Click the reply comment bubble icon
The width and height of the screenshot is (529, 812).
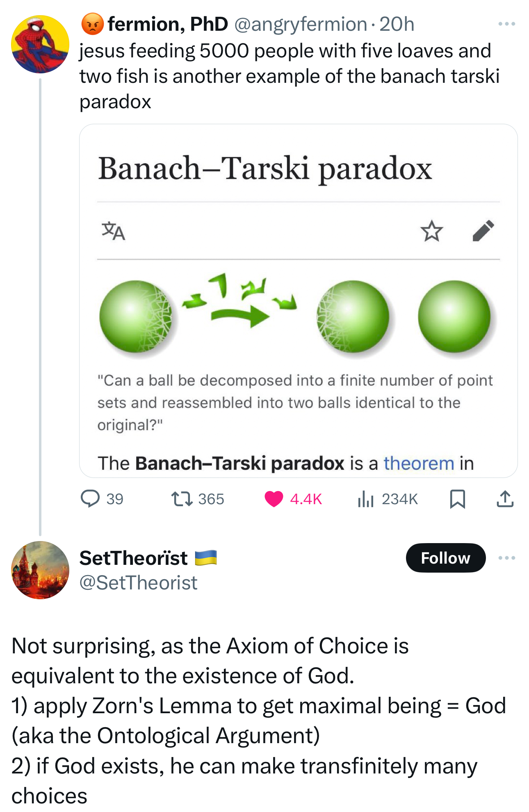(x=90, y=499)
